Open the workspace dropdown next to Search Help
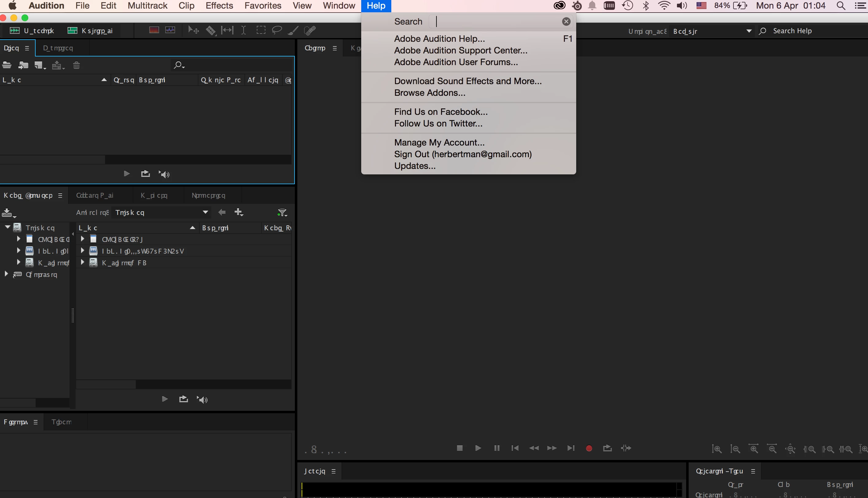This screenshot has height=498, width=868. [749, 31]
